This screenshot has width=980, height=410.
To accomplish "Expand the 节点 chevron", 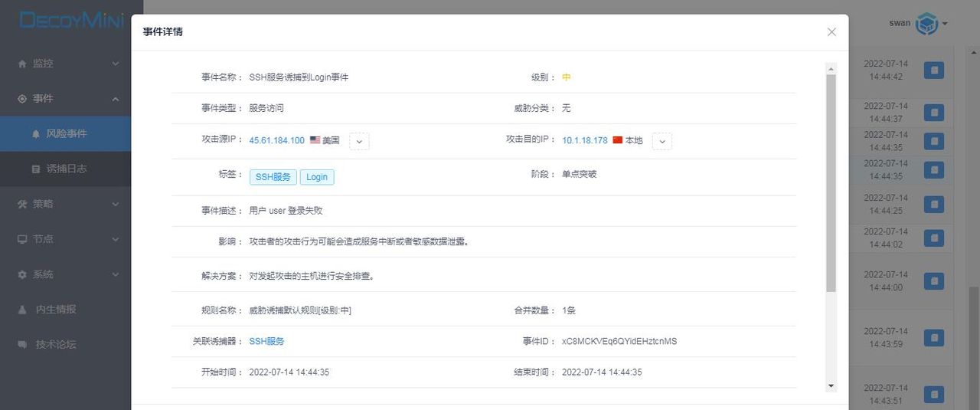I will (116, 239).
